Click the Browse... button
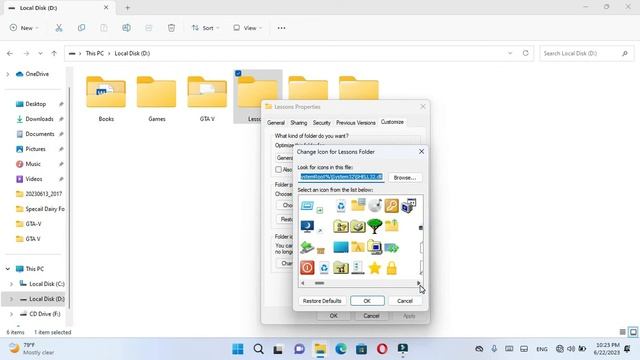Screen dimensions: 640x360 point(405,178)
